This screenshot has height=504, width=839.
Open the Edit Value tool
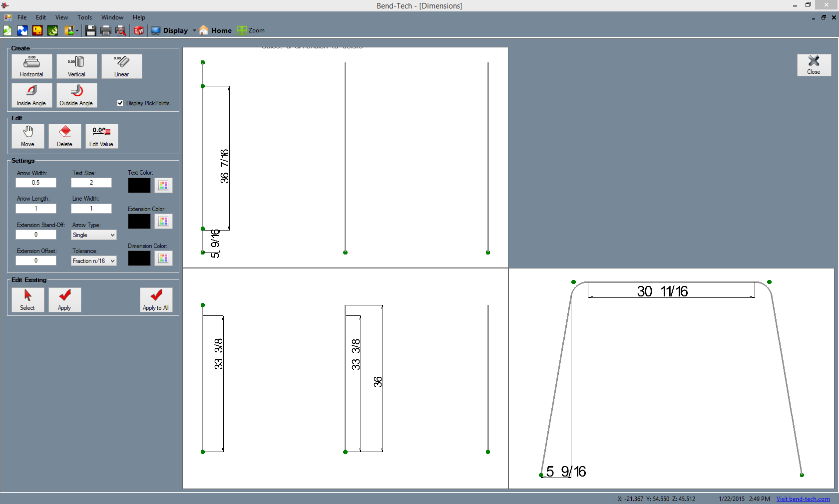point(101,136)
